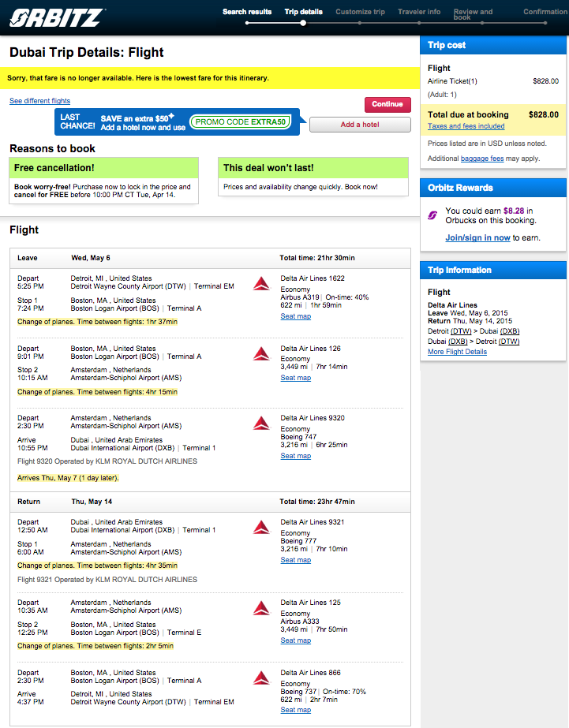Click the Orbucks rewards swirl icon
Screen dimensions: 569x728
tap(432, 215)
